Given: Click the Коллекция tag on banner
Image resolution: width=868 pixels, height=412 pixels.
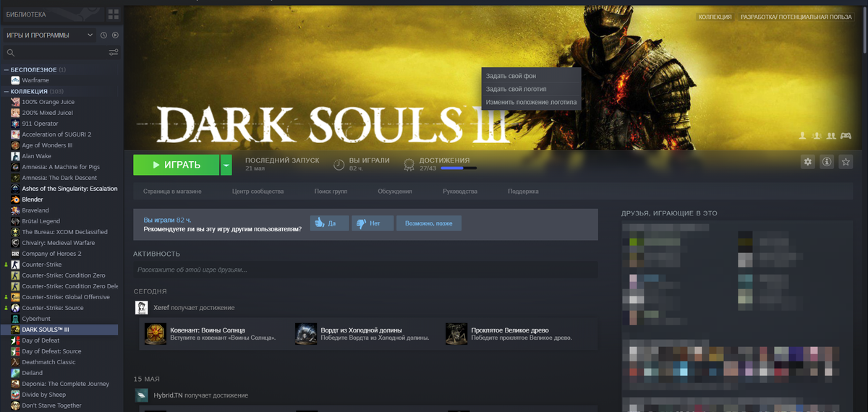Looking at the screenshot, I should 715,17.
